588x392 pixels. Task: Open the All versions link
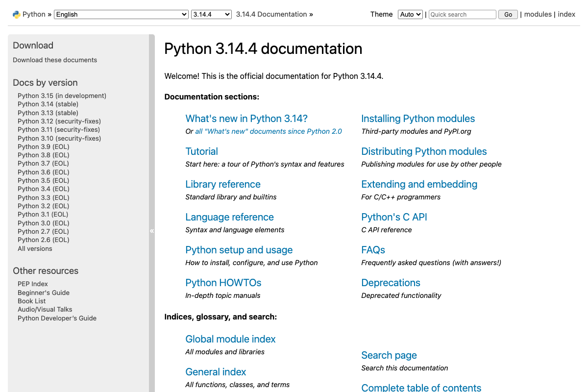[35, 248]
